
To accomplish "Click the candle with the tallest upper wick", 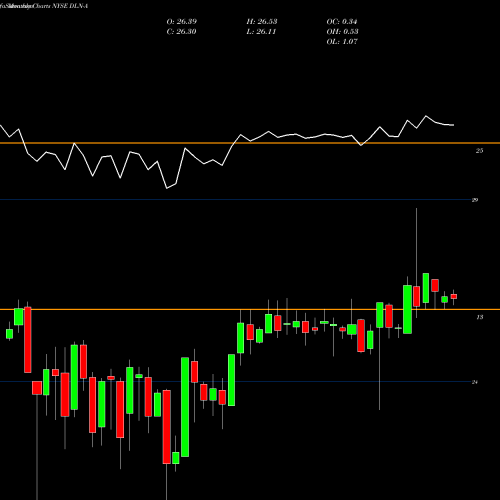I will click(x=416, y=296).
